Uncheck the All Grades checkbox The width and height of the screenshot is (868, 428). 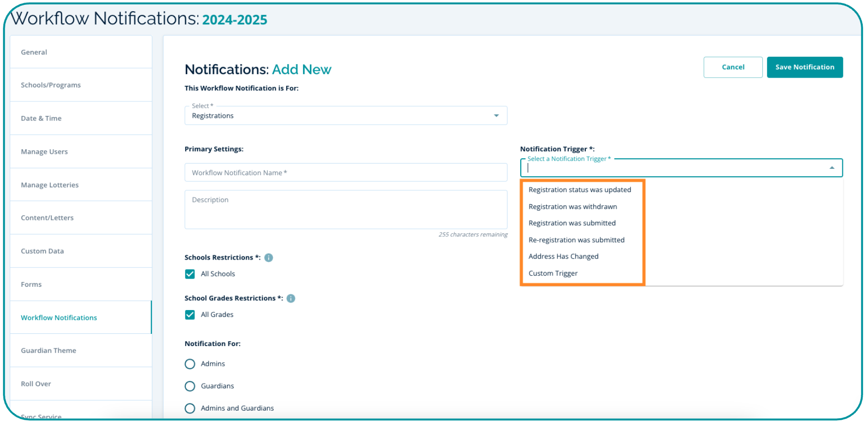(190, 315)
